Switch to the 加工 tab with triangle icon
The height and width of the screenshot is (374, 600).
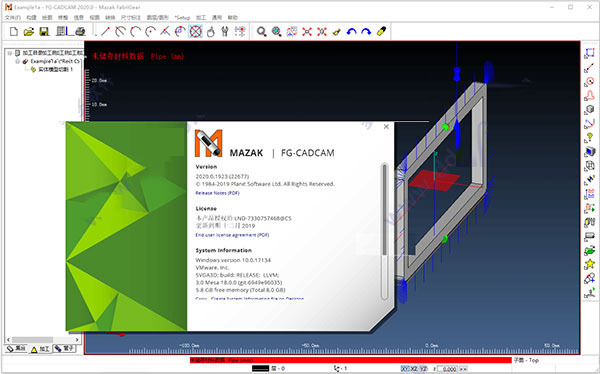pyautogui.click(x=40, y=349)
